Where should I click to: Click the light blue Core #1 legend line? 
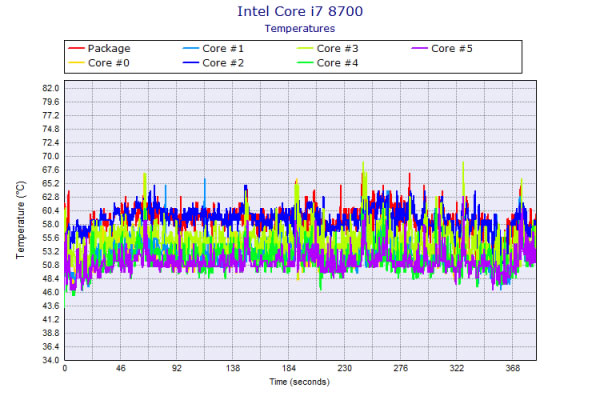191,49
